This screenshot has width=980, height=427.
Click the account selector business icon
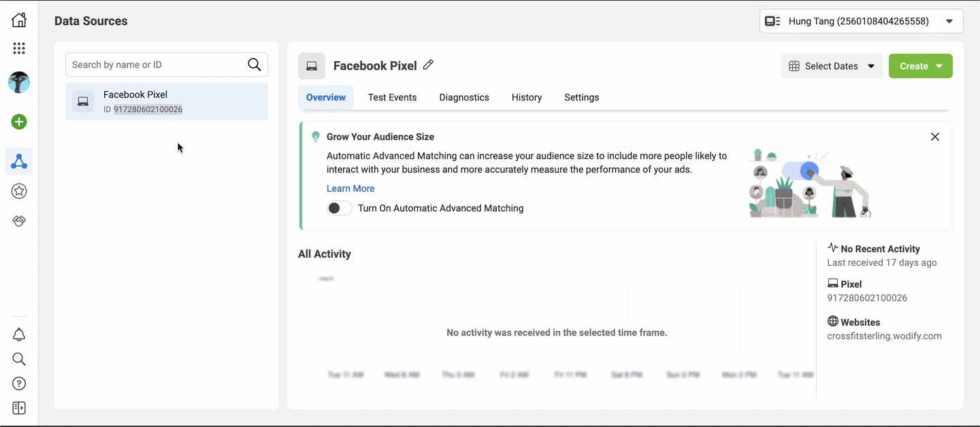click(x=772, y=21)
